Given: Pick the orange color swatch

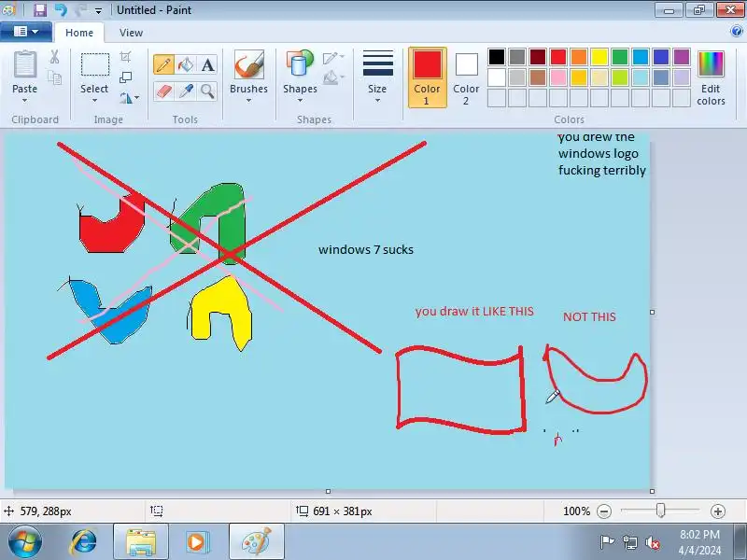Looking at the screenshot, I should pyautogui.click(x=579, y=57).
